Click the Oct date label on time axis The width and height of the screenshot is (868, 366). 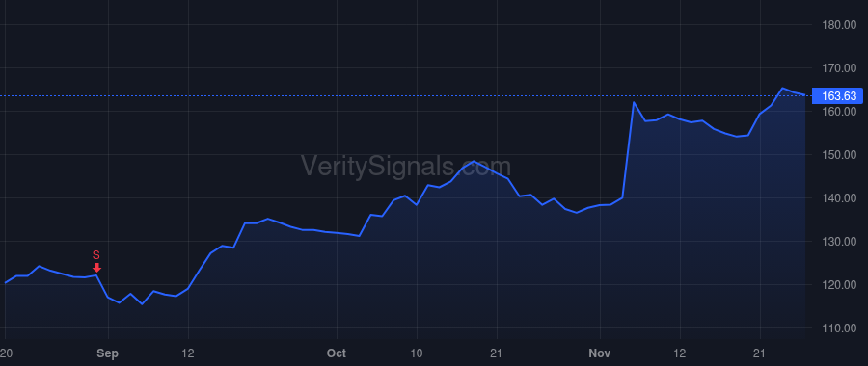coord(337,353)
